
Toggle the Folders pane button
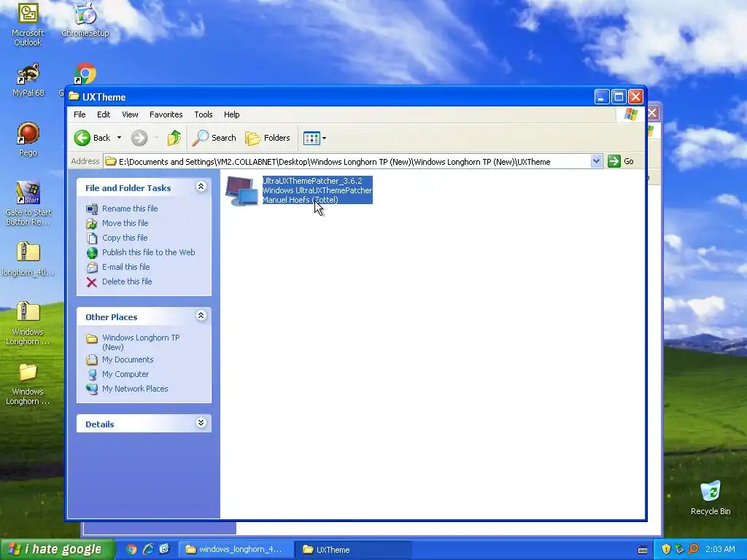click(268, 138)
